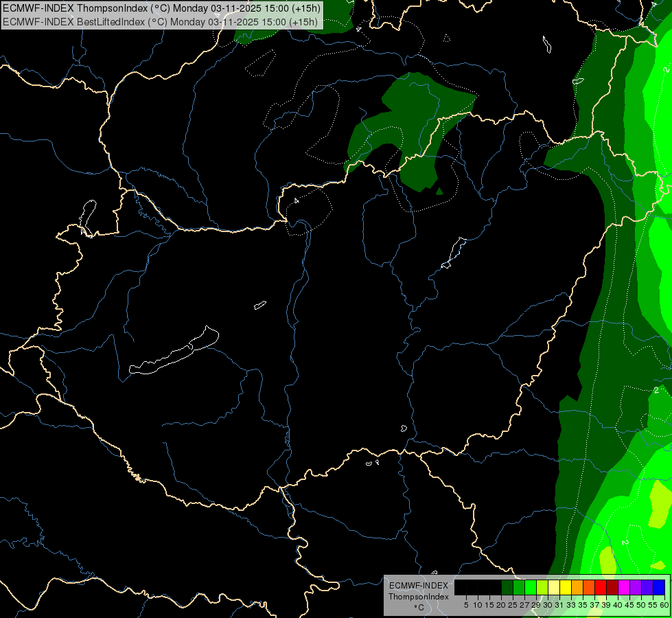Select the orange-red 35-37 legend swatch
Image resolution: width=672 pixels, height=618 pixels.
point(589,587)
